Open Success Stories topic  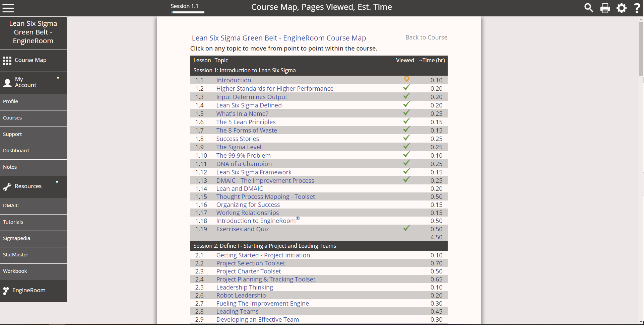(238, 139)
